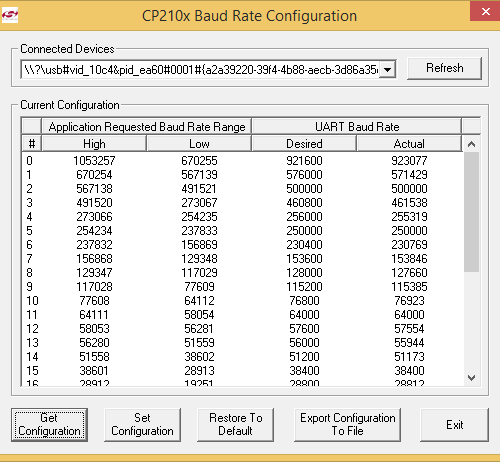
Task: Select Low value 58054
Action: (199, 315)
